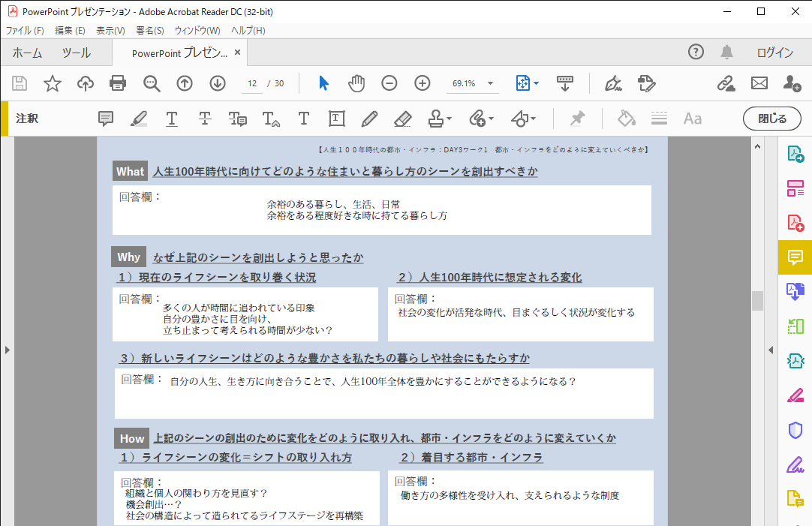Image resolution: width=812 pixels, height=526 pixels.
Task: Select the Strikethrough text tool
Action: [205, 119]
